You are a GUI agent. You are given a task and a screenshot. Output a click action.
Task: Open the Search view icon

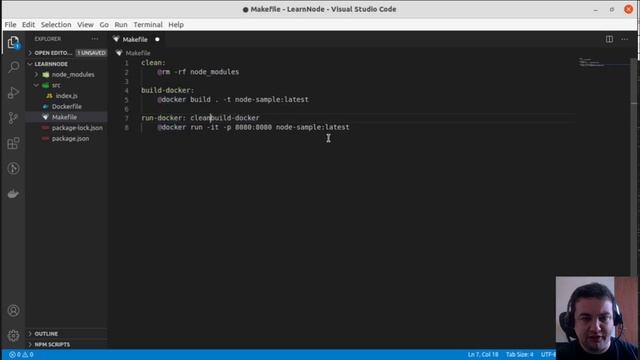coord(13,67)
